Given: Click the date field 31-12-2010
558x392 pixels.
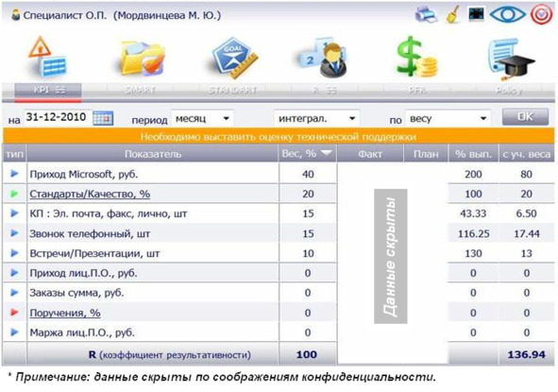Looking at the screenshot, I should 57,117.
